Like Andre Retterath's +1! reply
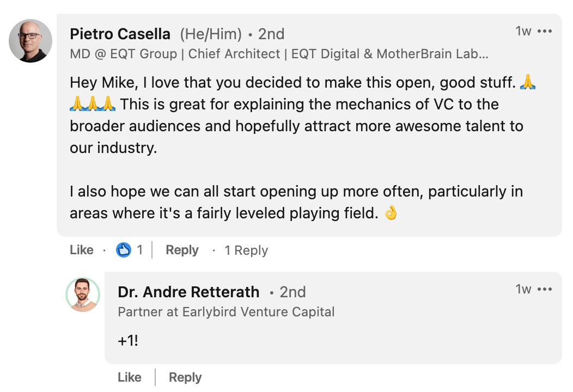The width and height of the screenshot is (573, 392). click(x=130, y=377)
